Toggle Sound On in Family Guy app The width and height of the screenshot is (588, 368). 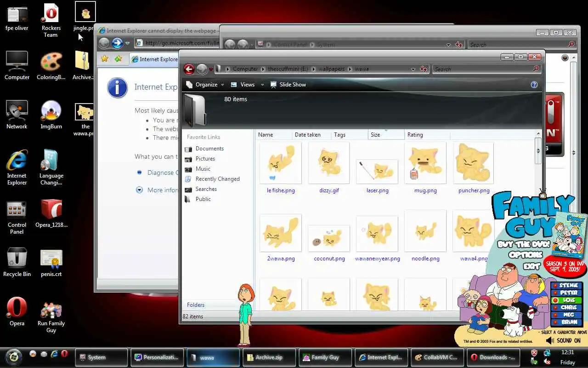pos(564,341)
